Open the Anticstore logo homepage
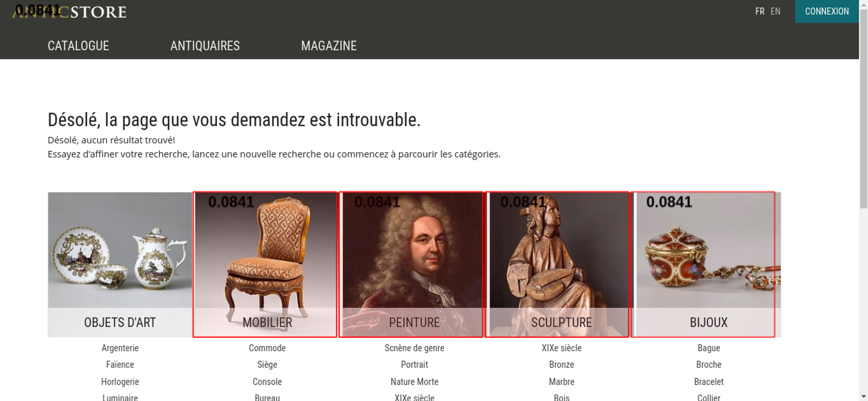Screen dimensions: 868x401 click(69, 12)
